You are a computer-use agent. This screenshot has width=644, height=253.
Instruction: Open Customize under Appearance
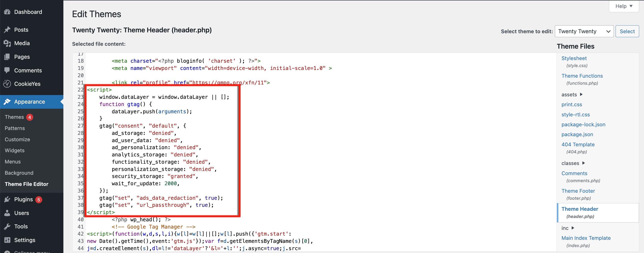17,139
